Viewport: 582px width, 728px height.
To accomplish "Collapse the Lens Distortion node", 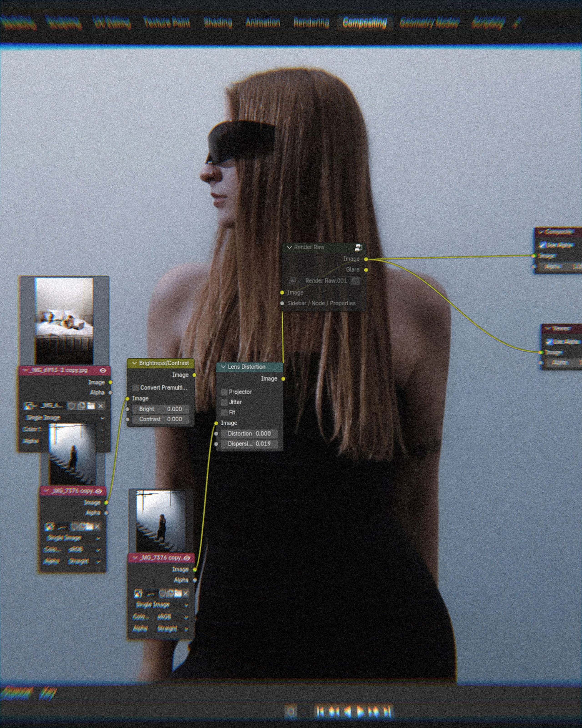I will coord(223,367).
